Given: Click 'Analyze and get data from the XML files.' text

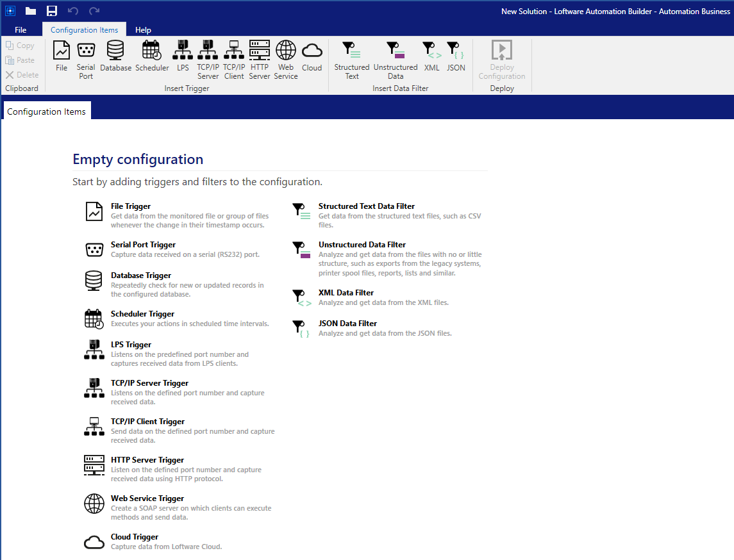Looking at the screenshot, I should pos(383,302).
